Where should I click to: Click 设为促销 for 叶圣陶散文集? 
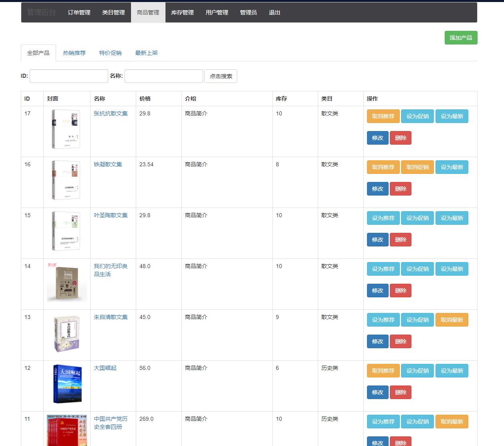[417, 218]
